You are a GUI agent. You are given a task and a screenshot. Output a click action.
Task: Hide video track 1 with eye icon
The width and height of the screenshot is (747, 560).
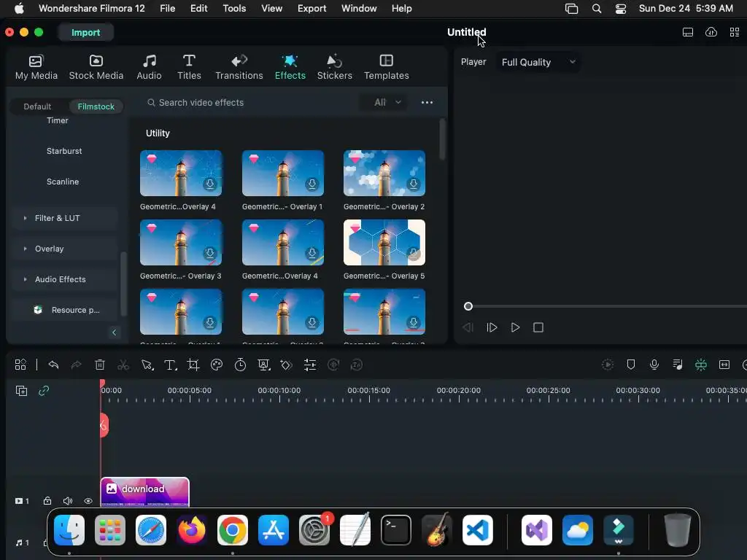[x=88, y=500]
